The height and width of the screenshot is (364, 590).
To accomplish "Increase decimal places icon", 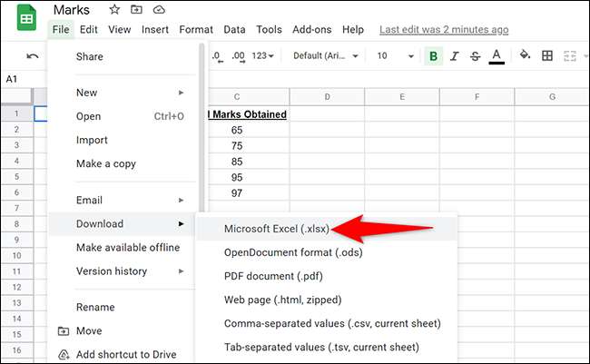I will point(238,56).
